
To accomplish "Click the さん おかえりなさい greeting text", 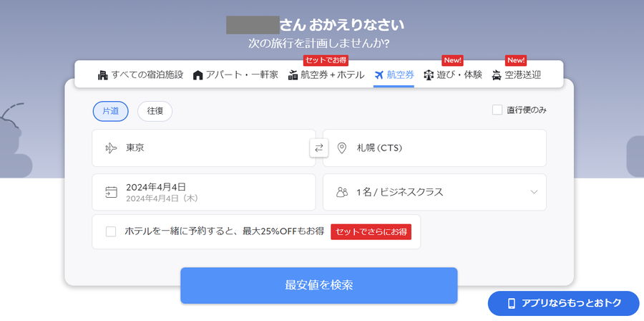I will click(x=342, y=25).
